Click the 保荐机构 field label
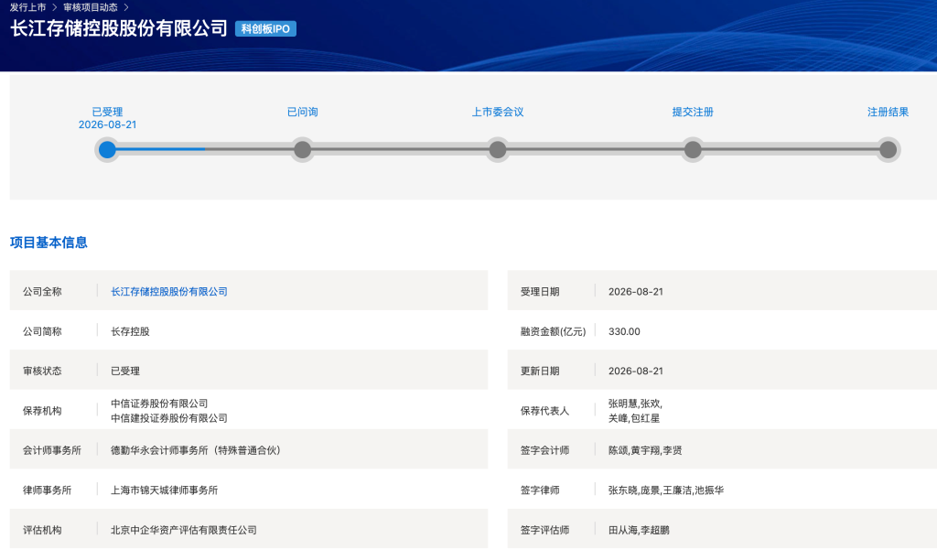Image resolution: width=937 pixels, height=560 pixels. [42, 411]
